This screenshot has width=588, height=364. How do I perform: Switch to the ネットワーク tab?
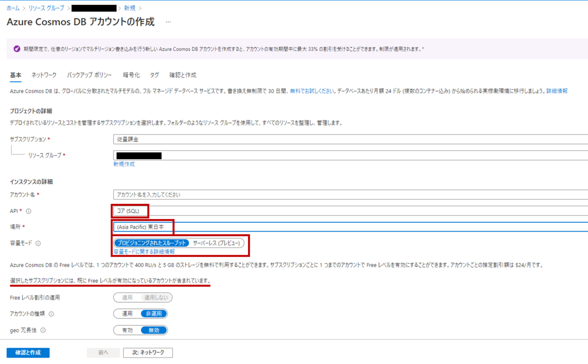44,75
